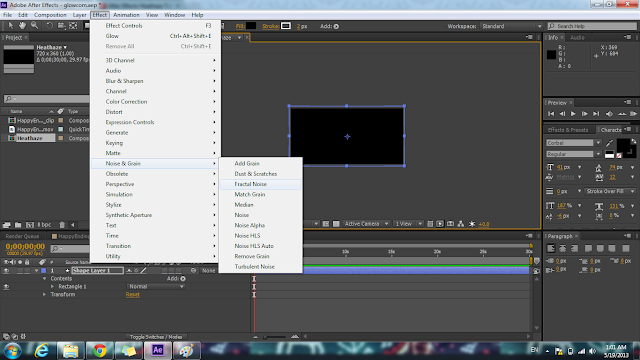Click Toggle Switches / Modes button
The width and height of the screenshot is (640, 360).
point(156,337)
